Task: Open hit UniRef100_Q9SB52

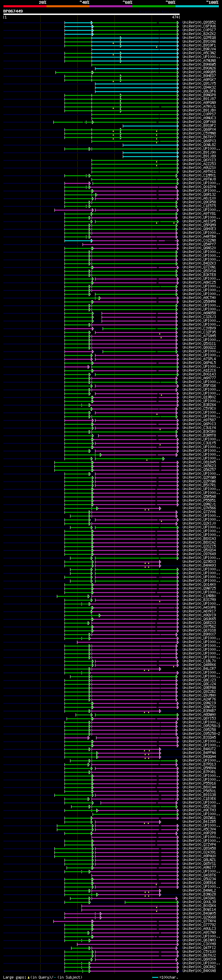Action: click(199, 23)
